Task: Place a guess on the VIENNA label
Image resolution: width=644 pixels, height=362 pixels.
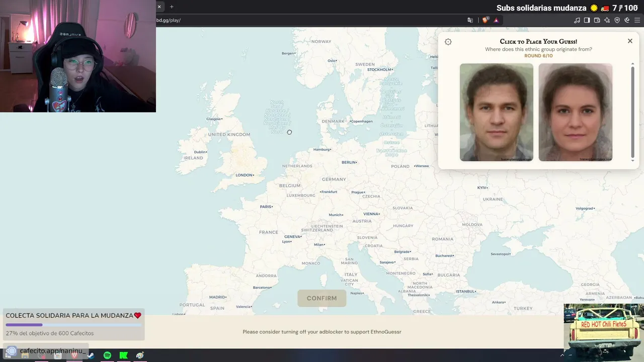Action: (x=371, y=214)
